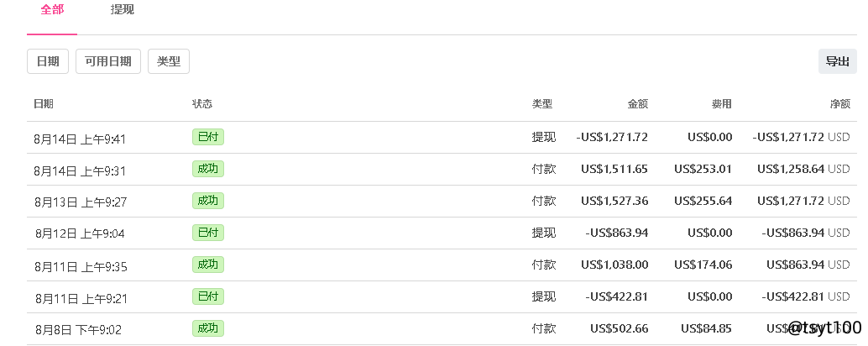Click the 净额 column header
The height and width of the screenshot is (346, 868).
click(x=839, y=104)
